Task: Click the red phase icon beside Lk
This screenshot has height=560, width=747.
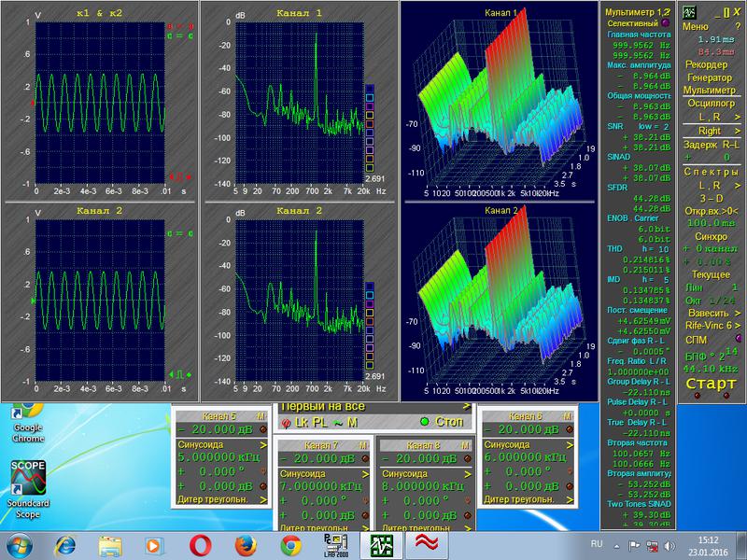Action: [x=286, y=423]
